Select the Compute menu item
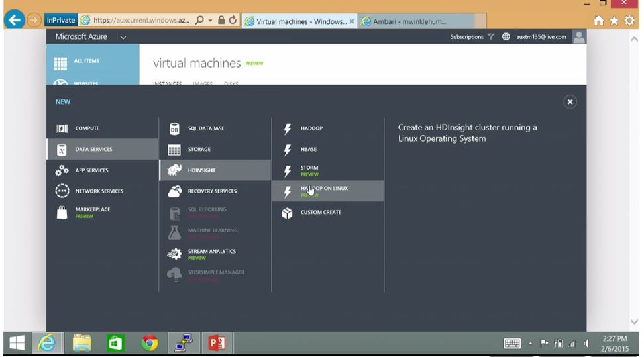Image resolution: width=644 pixels, height=357 pixels. coord(87,128)
